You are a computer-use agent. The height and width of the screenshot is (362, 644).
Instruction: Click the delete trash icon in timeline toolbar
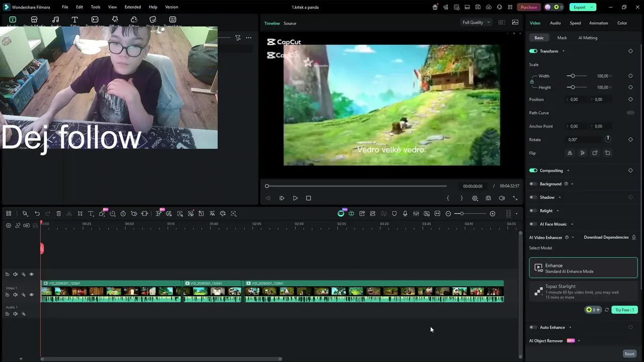[x=58, y=214]
